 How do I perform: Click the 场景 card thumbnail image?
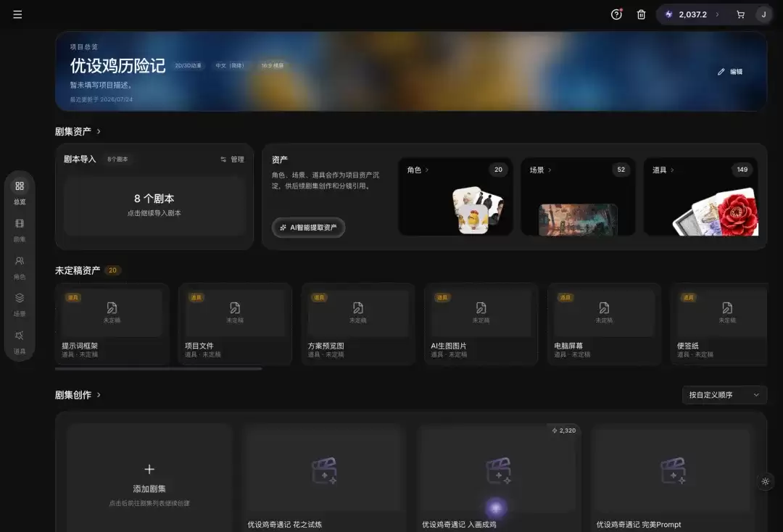[x=578, y=220]
